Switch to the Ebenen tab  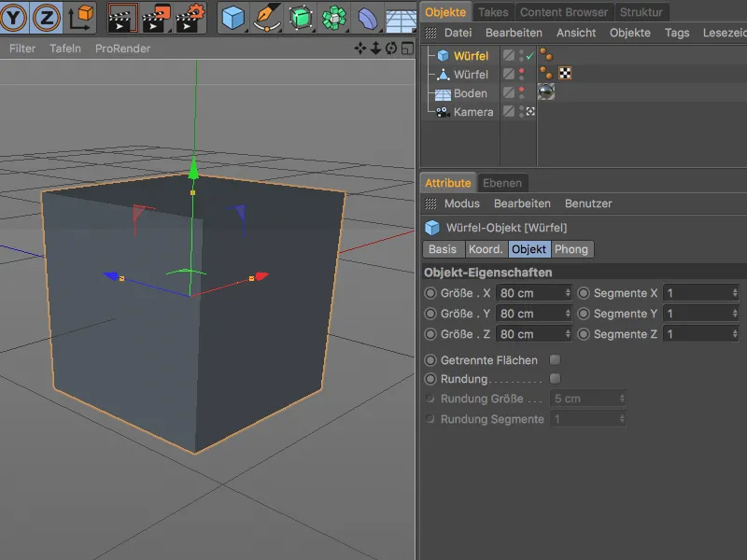502,183
